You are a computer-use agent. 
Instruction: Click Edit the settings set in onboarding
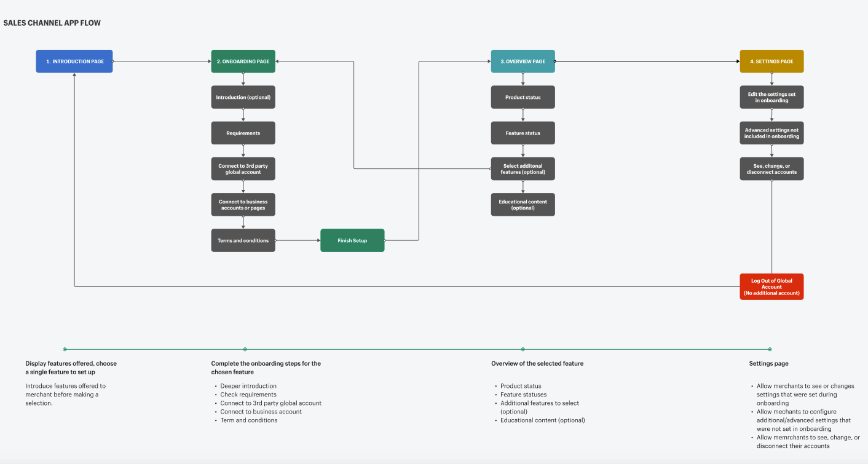[771, 97]
